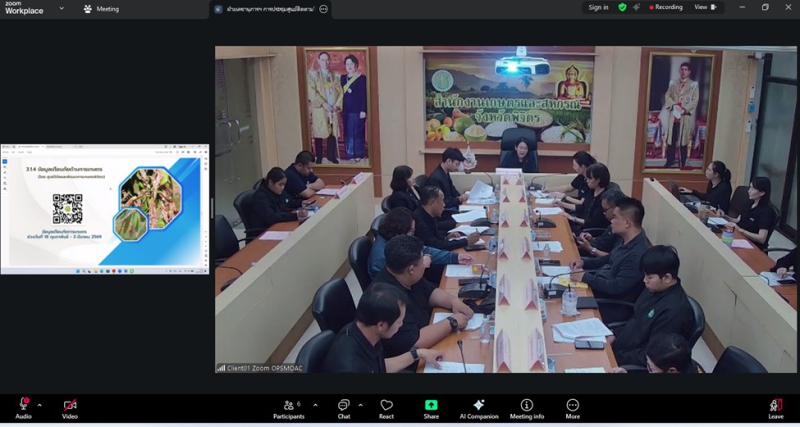The image size is (800, 427).
Task: Leave the meeting
Action: pos(776,406)
